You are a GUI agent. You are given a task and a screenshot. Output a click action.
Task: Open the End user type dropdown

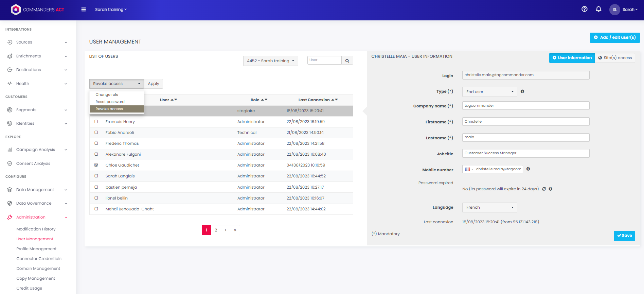pos(489,92)
